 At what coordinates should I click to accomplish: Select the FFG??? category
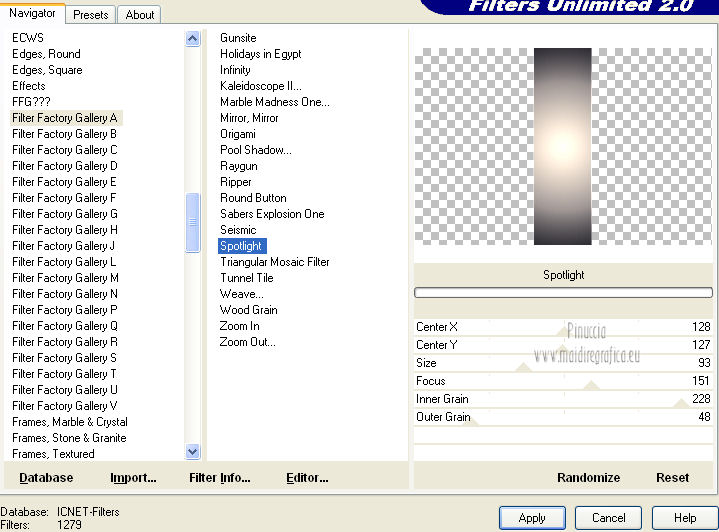click(31, 102)
